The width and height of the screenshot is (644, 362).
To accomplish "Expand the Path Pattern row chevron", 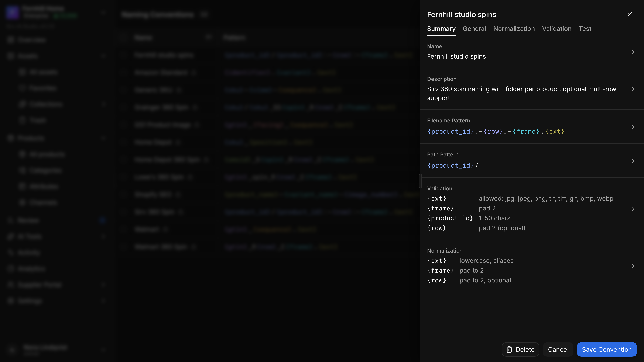I will pos(633,161).
